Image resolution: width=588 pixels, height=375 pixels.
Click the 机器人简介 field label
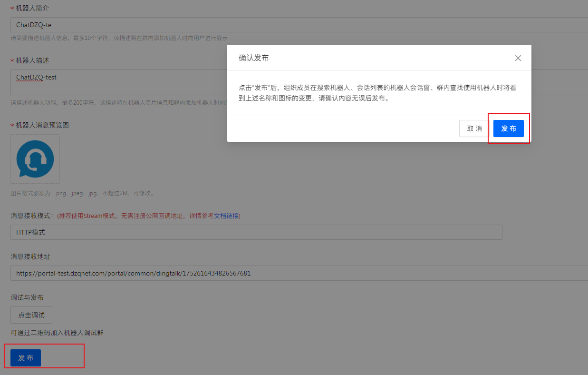tap(32, 8)
